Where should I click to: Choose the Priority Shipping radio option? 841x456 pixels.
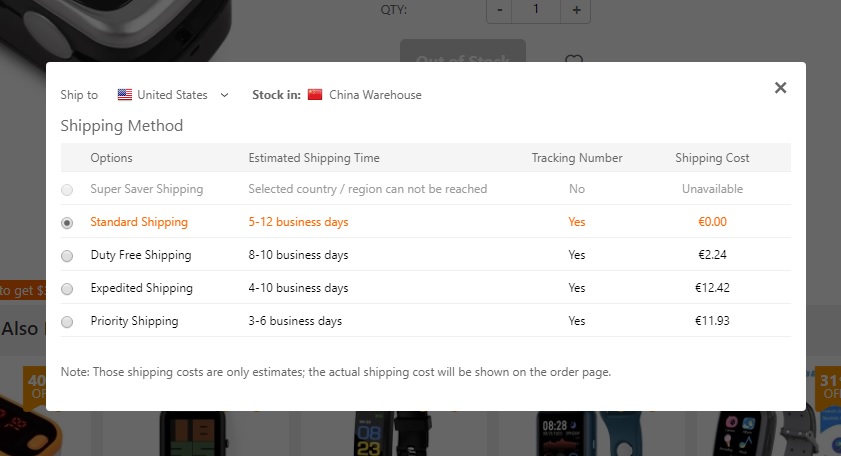[67, 322]
